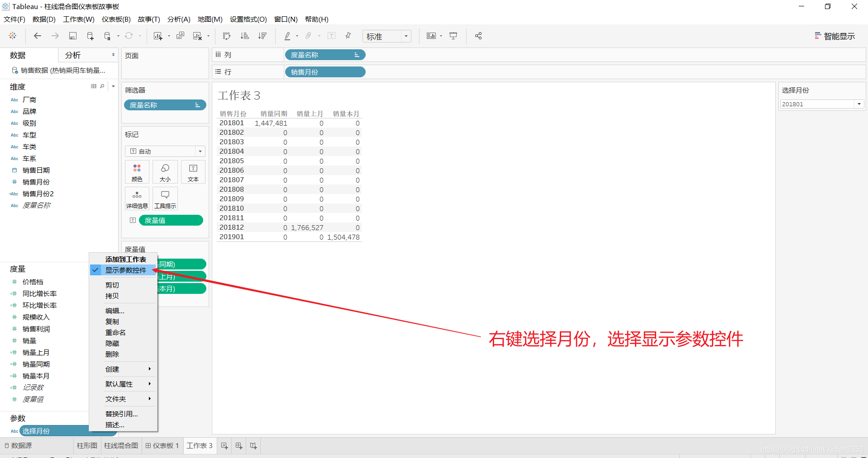Click the new dashboard tab icon
Screen dimensions: 868x458
[239, 446]
